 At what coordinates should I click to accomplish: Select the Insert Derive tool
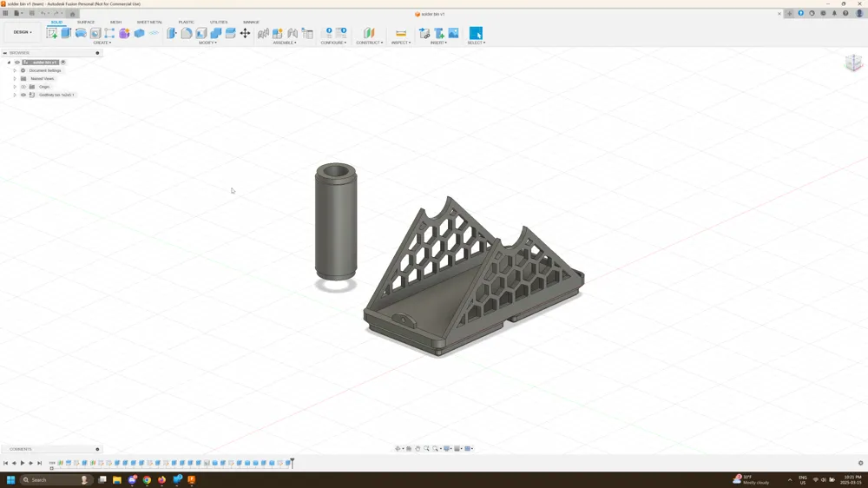[424, 33]
